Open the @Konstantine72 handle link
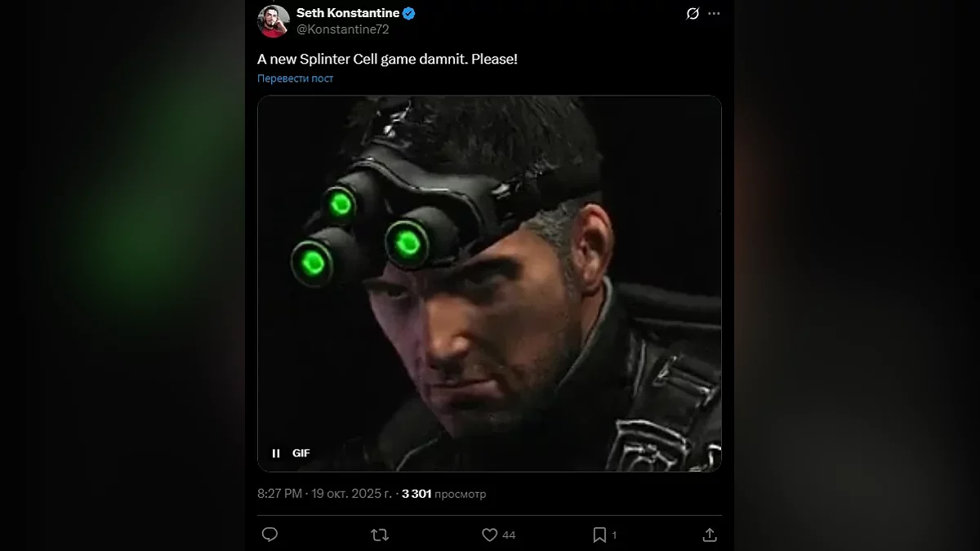The width and height of the screenshot is (980, 551). pos(342,29)
